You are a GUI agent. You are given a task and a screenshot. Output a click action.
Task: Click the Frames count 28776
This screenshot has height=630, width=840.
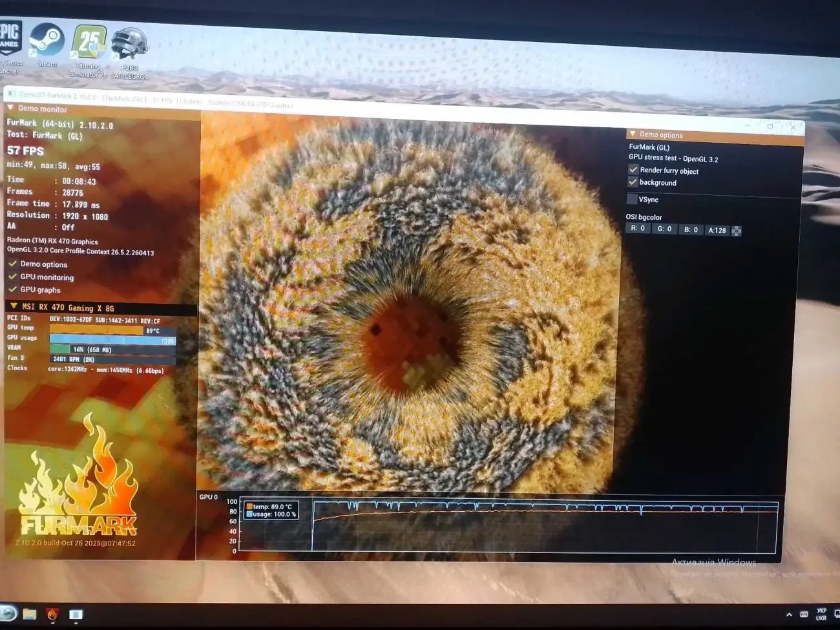(x=72, y=193)
